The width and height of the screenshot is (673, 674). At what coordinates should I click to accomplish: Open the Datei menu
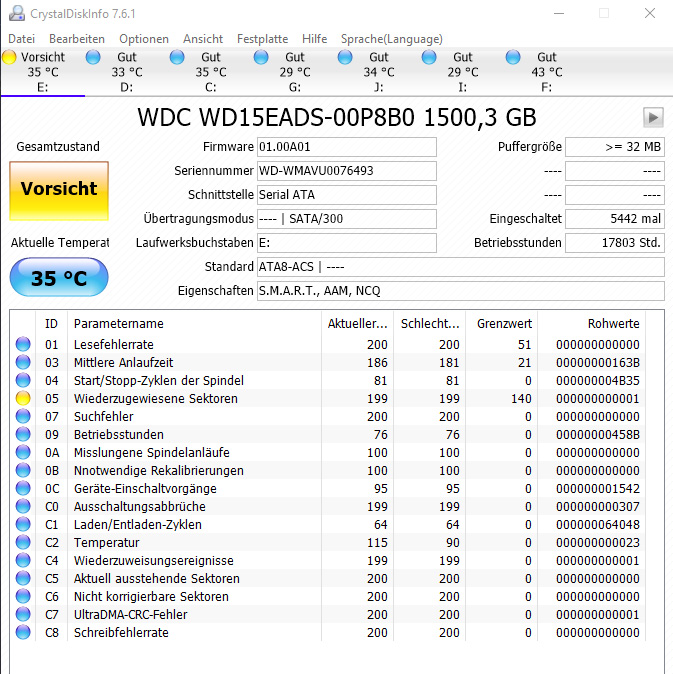pos(21,39)
